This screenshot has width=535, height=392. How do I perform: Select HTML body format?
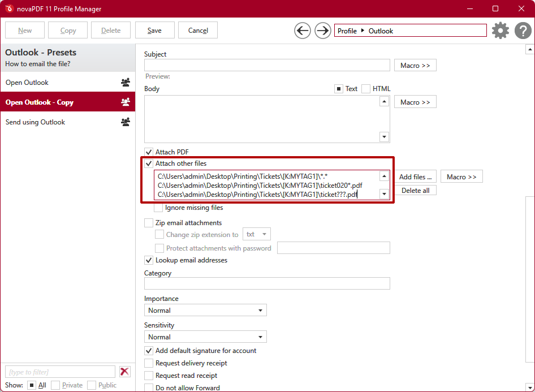(366, 89)
